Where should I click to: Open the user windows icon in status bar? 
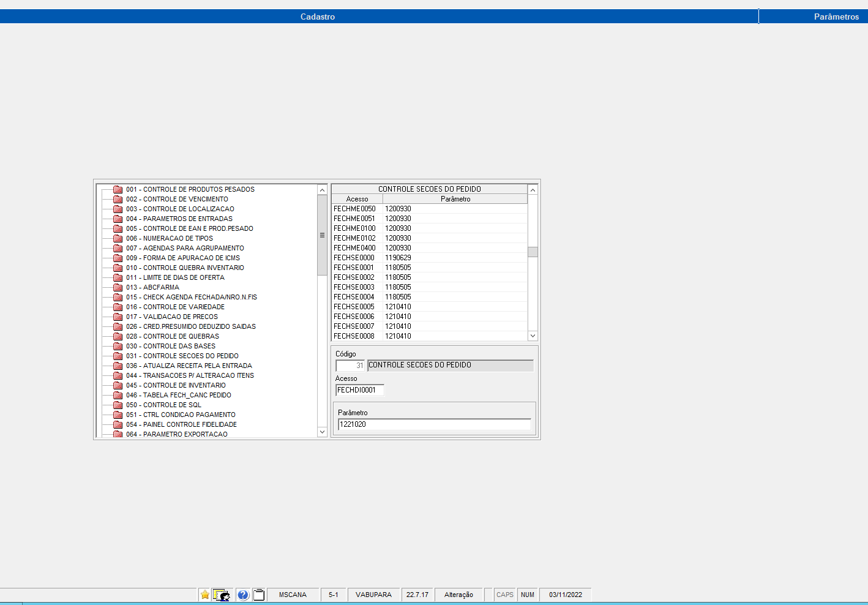pos(222,595)
